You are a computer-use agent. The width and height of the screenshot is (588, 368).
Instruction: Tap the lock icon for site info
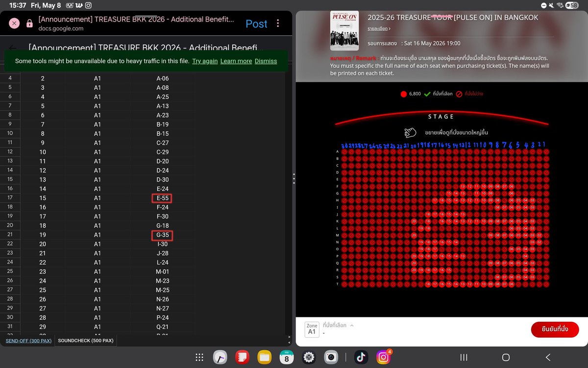pyautogui.click(x=29, y=24)
